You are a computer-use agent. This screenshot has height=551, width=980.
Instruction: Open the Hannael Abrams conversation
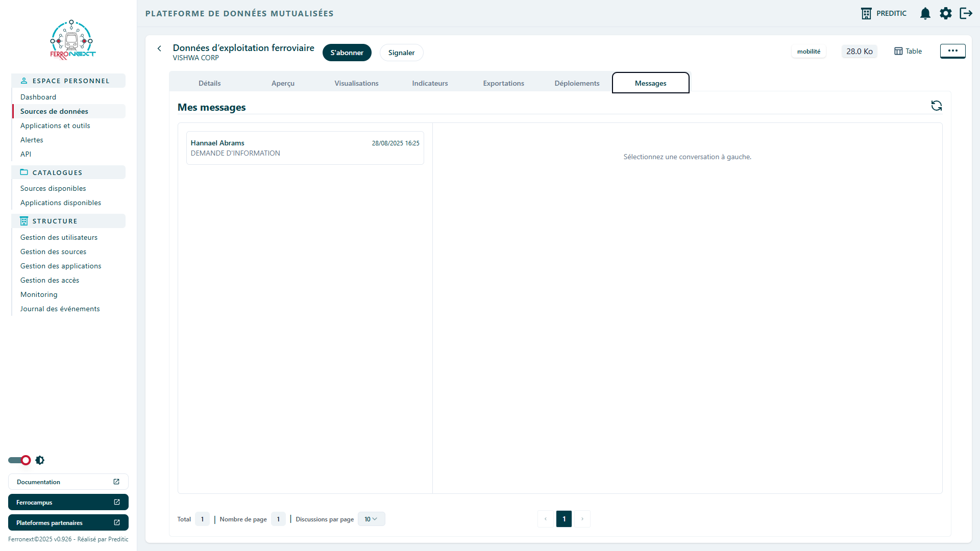pyautogui.click(x=305, y=148)
